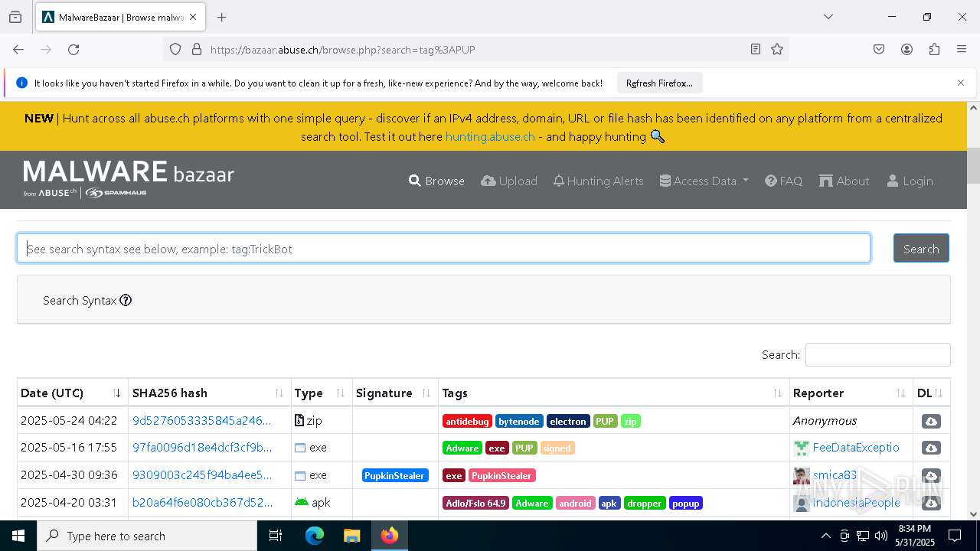The height and width of the screenshot is (551, 980).
Task: Sort table by DL column
Action: click(x=931, y=393)
